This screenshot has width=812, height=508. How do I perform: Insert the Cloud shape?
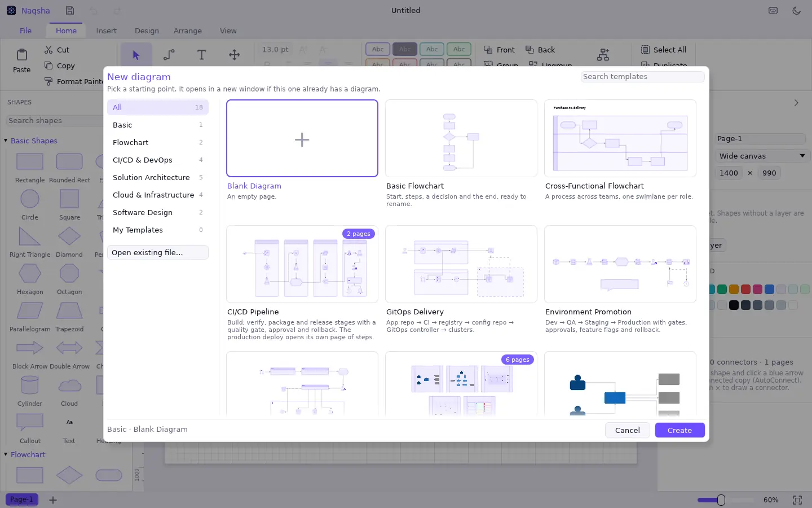[x=69, y=385]
